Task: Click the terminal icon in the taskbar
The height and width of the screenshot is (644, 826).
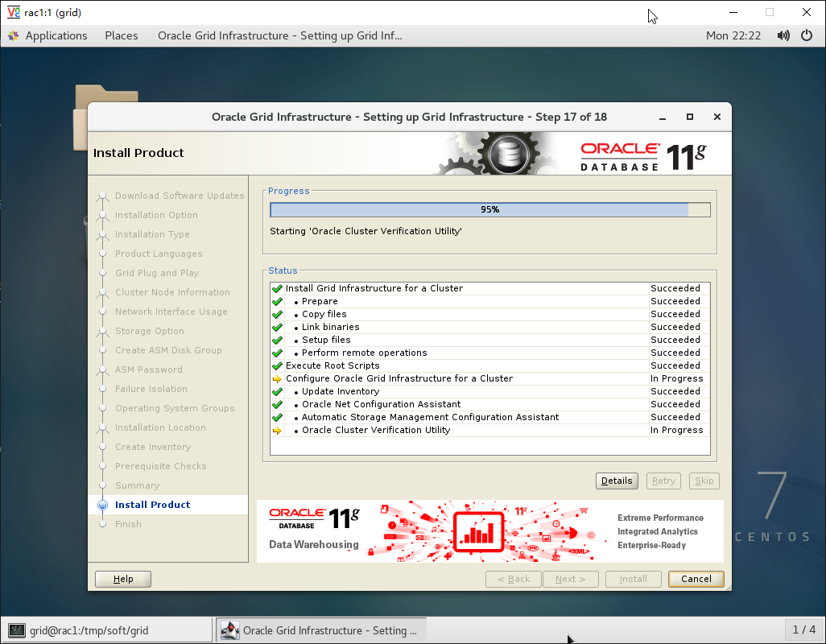Action: click(x=17, y=630)
